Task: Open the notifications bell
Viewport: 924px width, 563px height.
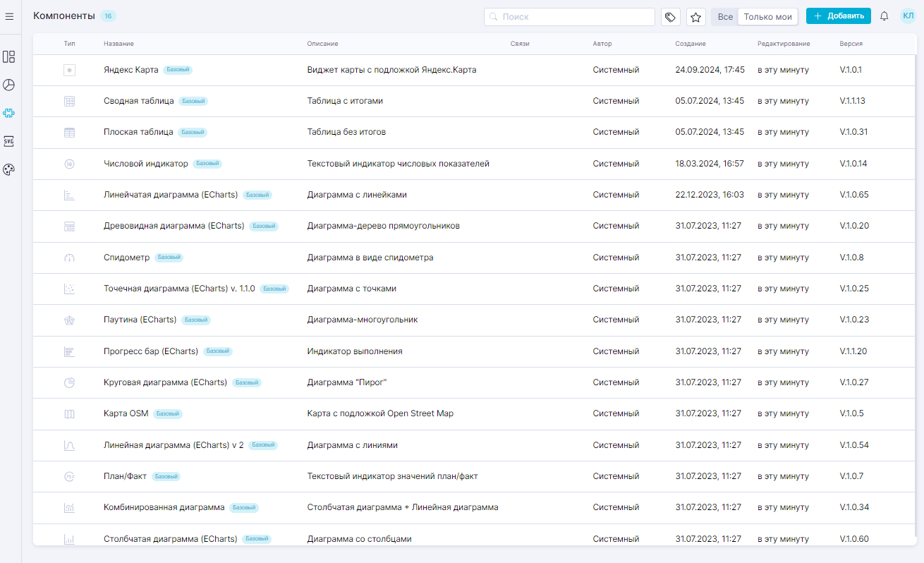Action: coord(884,16)
